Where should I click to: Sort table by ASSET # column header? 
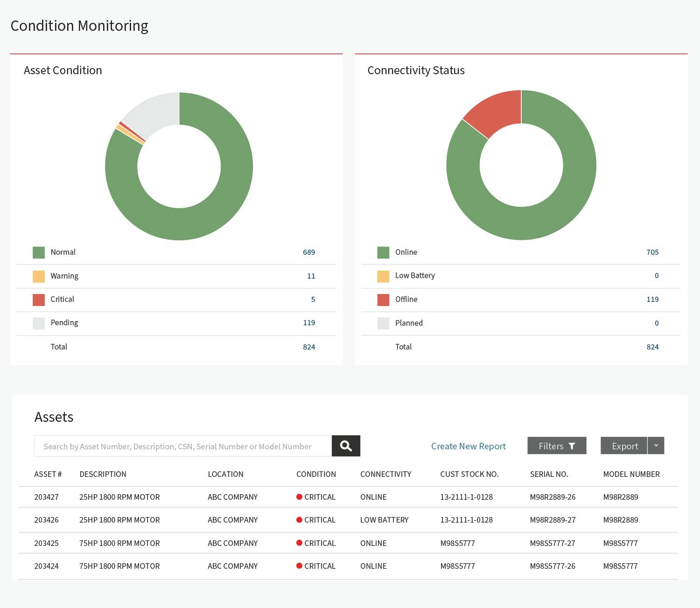[x=48, y=474]
